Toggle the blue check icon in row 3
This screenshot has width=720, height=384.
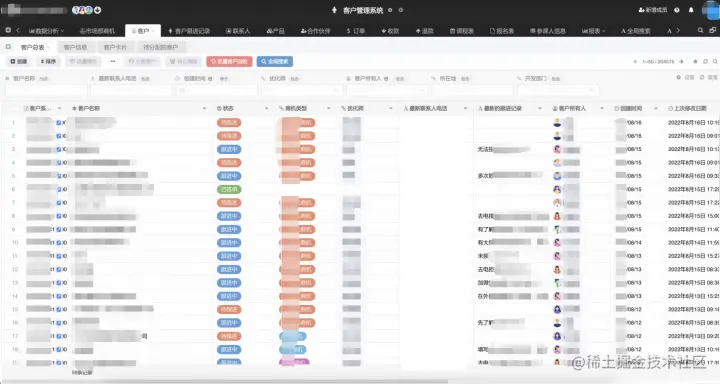point(59,149)
